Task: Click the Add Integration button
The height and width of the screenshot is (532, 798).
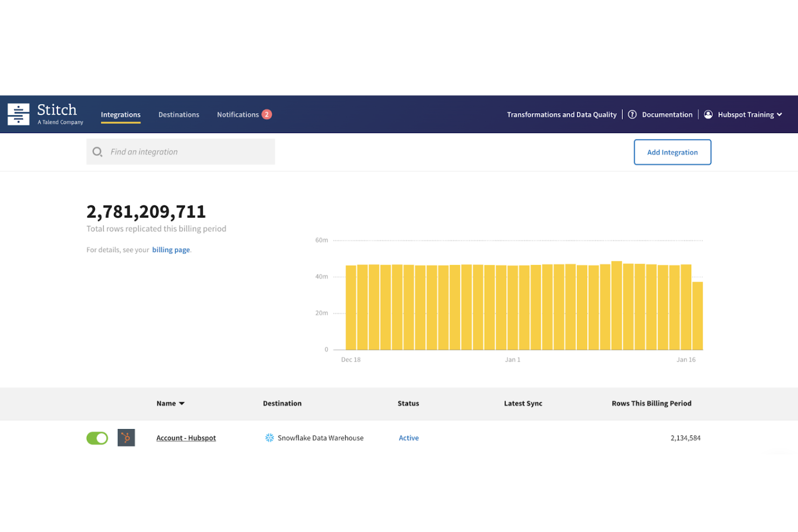Action: 672,152
